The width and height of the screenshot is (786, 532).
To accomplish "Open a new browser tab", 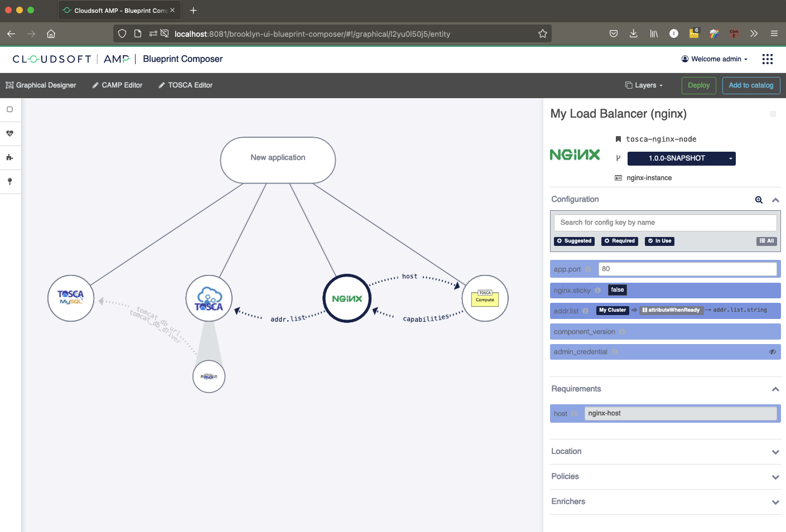I will click(193, 11).
